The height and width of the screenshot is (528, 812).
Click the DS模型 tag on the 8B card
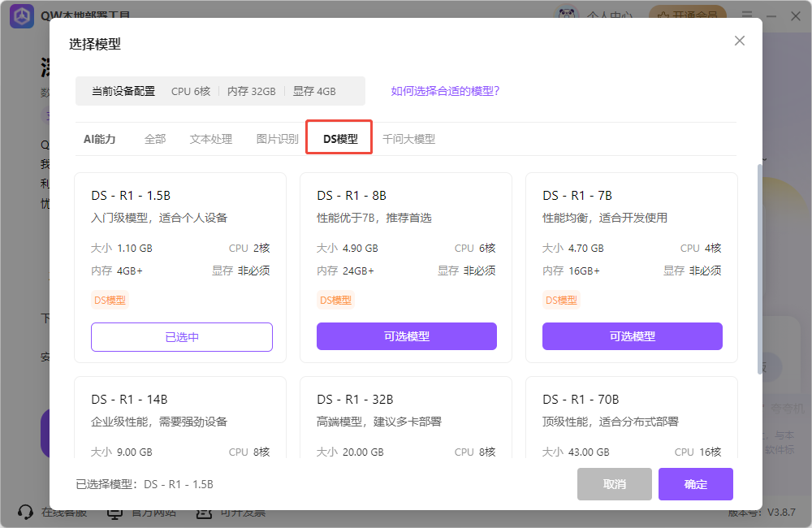335,300
